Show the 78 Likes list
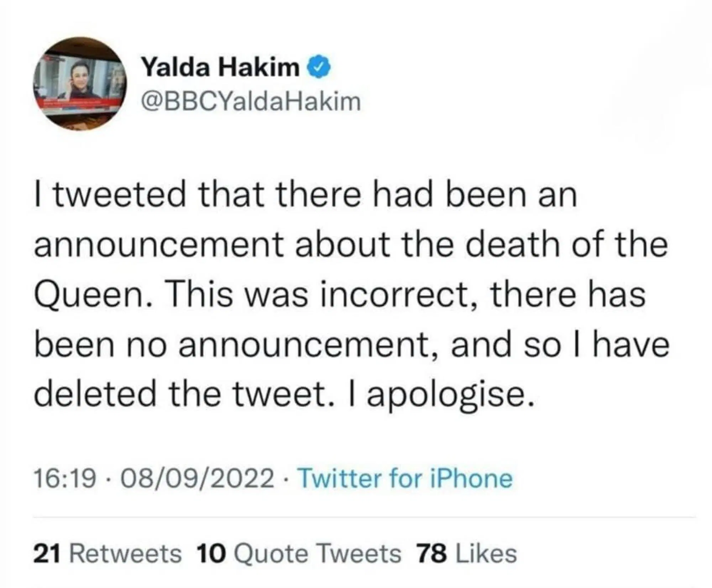Viewport: 712px width, 588px height. pyautogui.click(x=467, y=554)
